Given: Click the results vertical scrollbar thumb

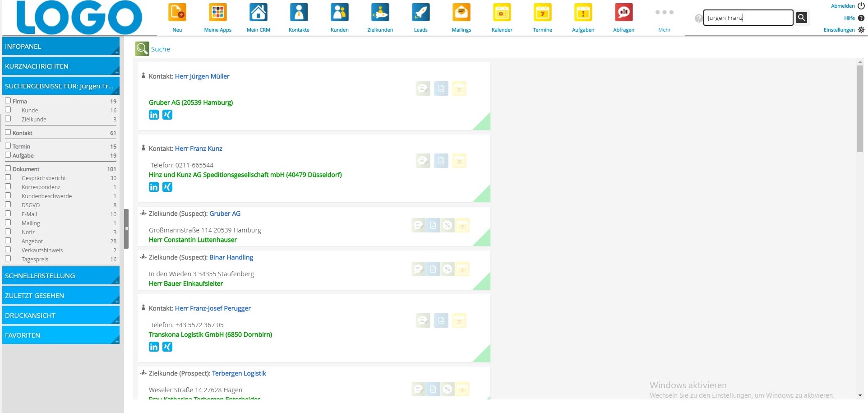Looking at the screenshot, I should [x=860, y=109].
